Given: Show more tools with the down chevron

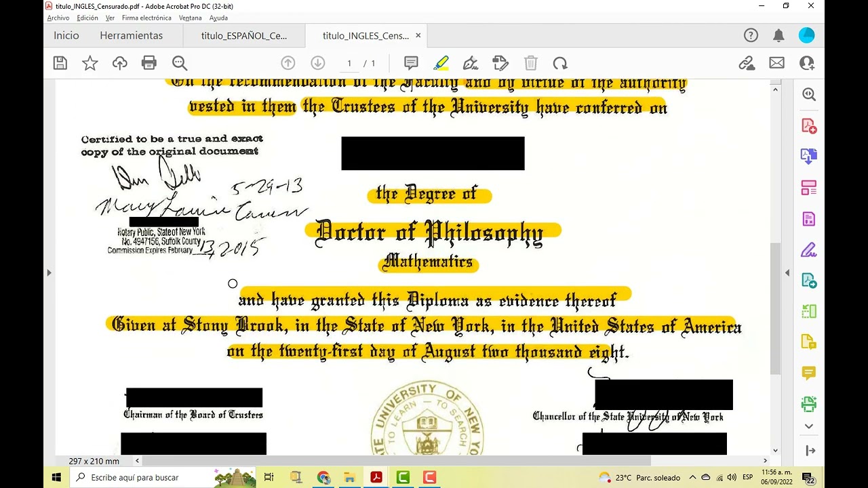Looking at the screenshot, I should (809, 426).
